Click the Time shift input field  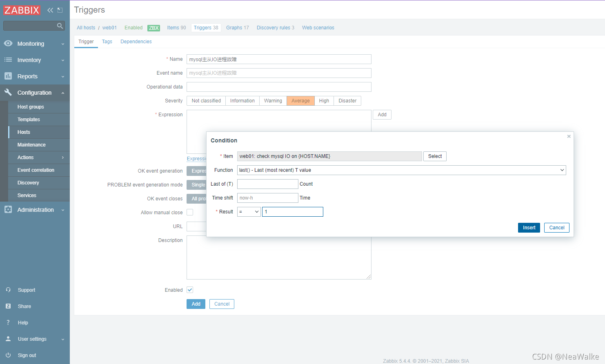(268, 198)
